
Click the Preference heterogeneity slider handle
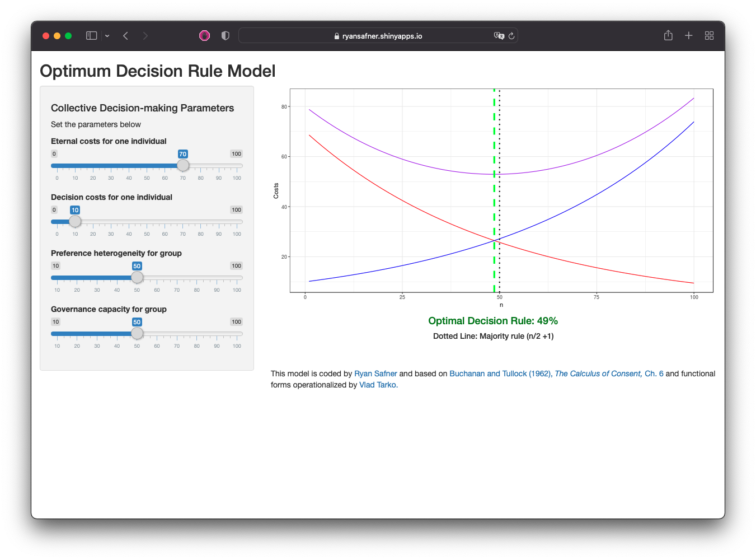tap(137, 278)
